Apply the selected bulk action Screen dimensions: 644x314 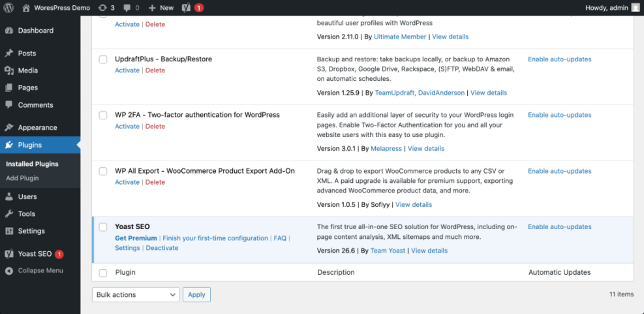(x=197, y=294)
